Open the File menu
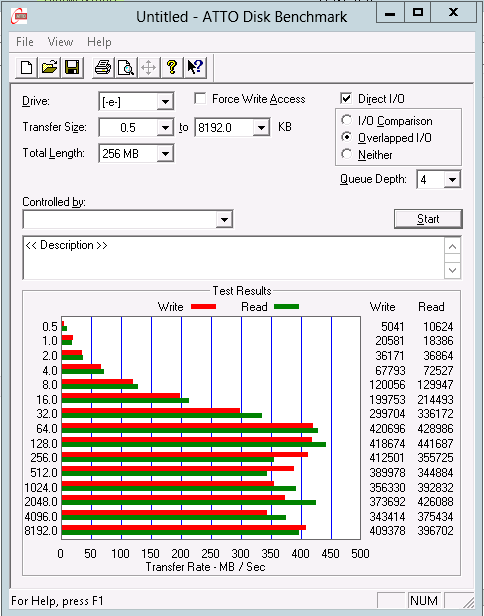 click(x=25, y=42)
